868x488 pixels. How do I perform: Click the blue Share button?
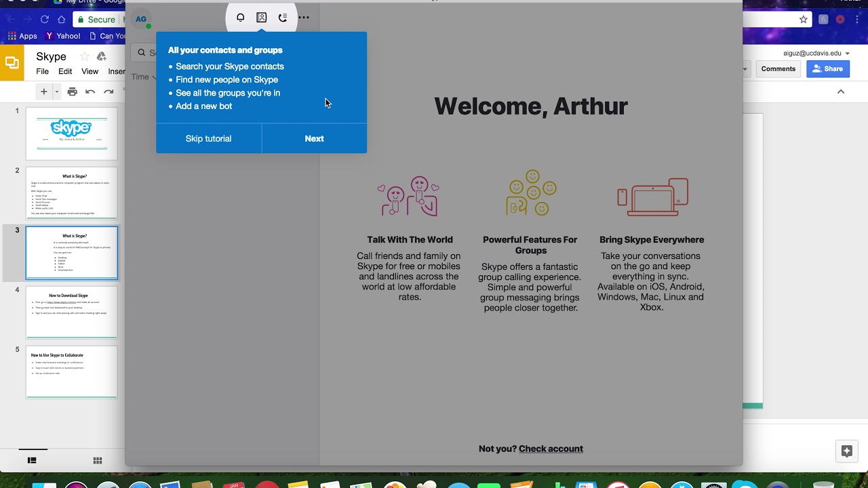[x=828, y=68]
